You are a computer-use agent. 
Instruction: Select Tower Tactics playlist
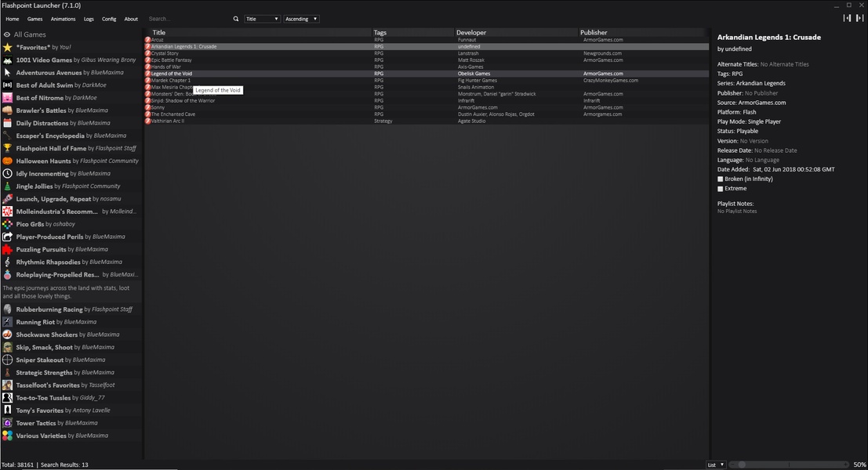[71, 423]
